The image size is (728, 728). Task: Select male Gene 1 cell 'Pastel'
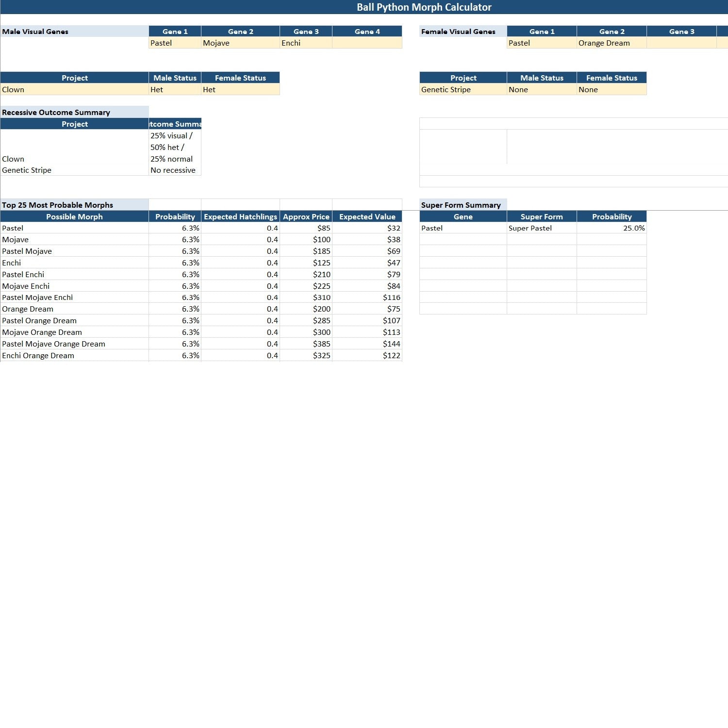175,43
